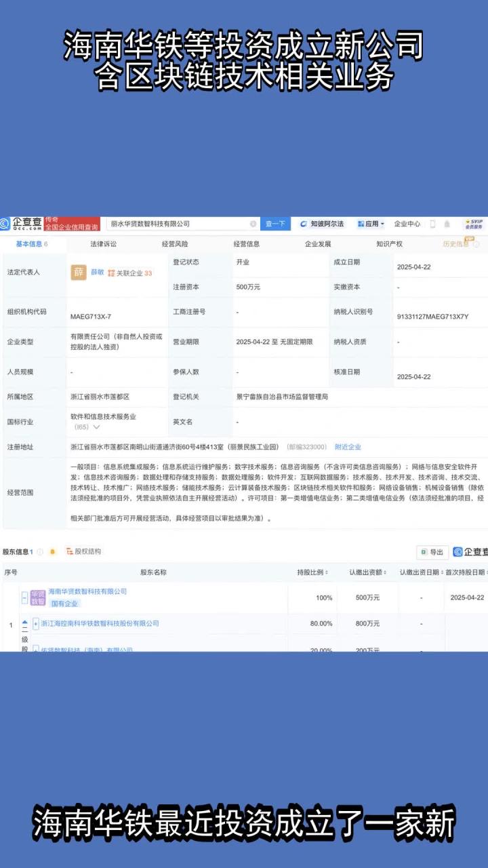
Task: Expand 浙江海控南科华铁数智科技 shareholder row
Action: pyautogui.click(x=36, y=623)
